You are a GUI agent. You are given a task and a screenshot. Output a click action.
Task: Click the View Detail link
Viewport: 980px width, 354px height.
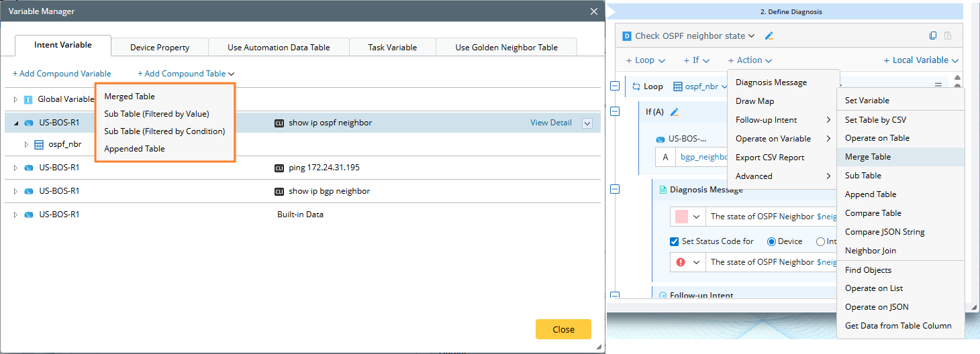coord(550,123)
